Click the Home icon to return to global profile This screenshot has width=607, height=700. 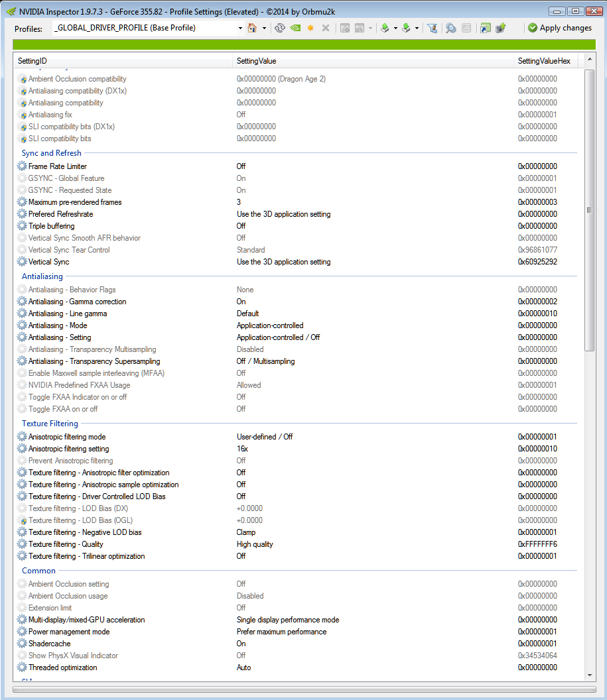coord(252,28)
